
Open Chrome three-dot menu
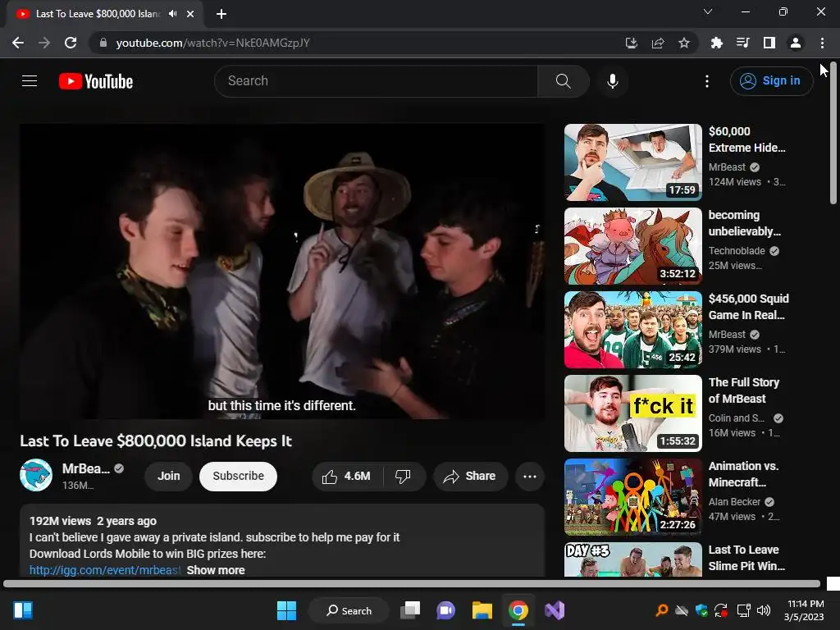click(x=822, y=43)
